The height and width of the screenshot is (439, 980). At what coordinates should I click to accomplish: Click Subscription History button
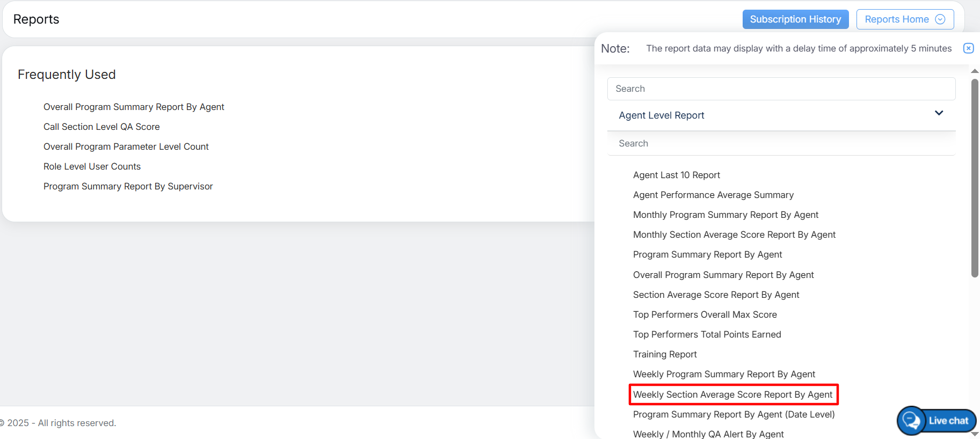(795, 19)
